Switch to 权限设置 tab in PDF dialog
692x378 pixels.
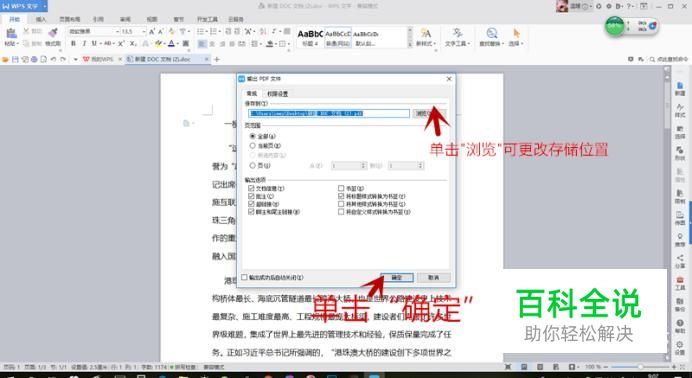coord(278,94)
